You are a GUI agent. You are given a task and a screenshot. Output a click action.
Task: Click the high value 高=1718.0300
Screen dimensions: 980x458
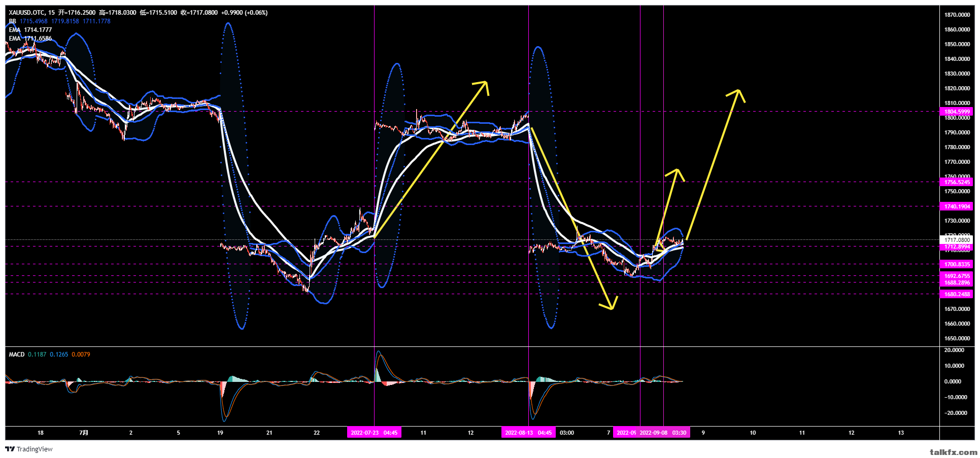click(118, 13)
